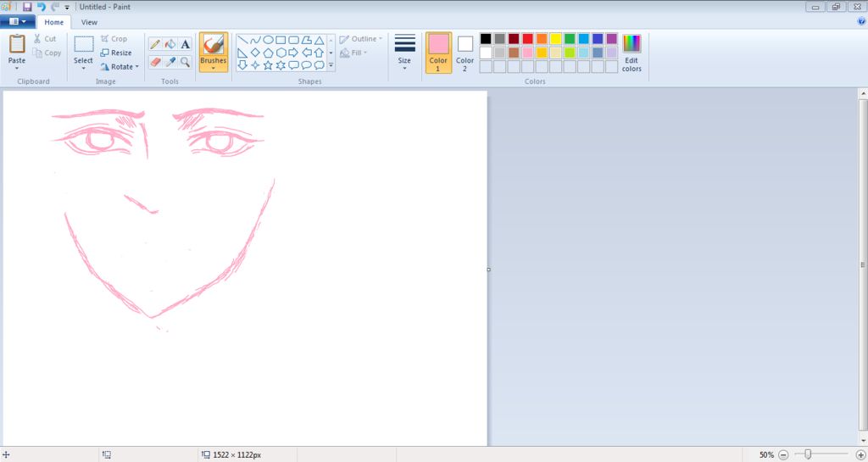Screen dimensions: 868x462
Task: Choose the Rounded rectangular callout shape
Action: point(293,65)
